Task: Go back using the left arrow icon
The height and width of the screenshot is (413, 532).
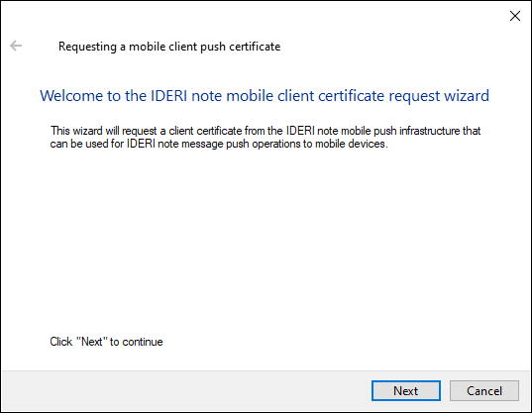Action: [16, 46]
